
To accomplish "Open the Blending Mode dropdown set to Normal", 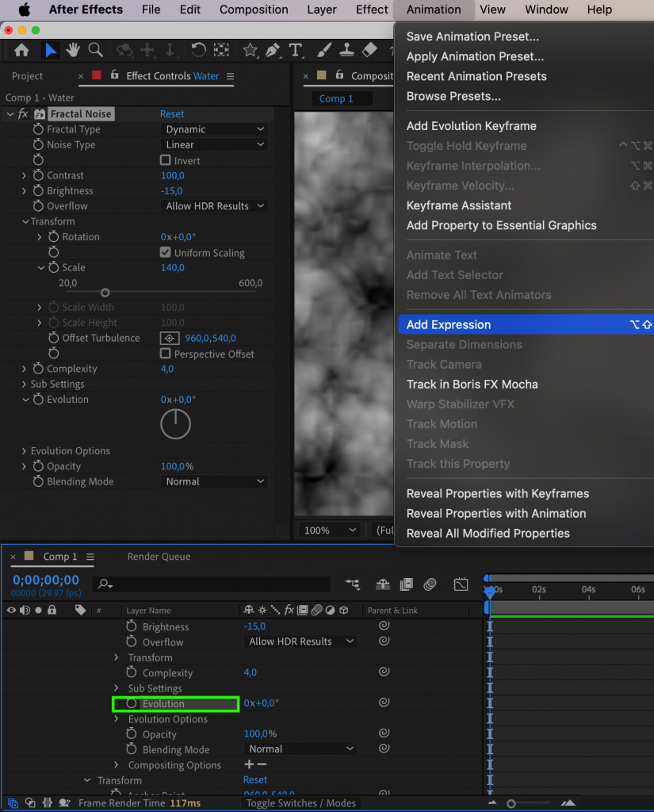I will click(x=214, y=481).
